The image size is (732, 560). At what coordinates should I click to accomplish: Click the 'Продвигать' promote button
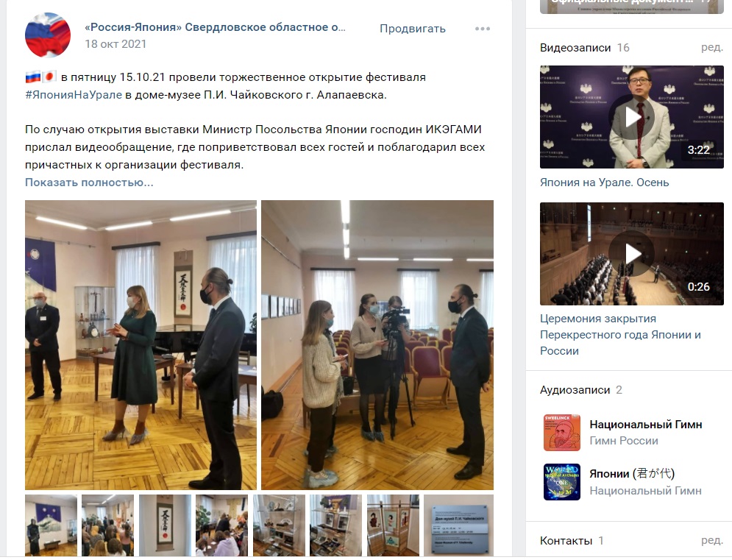point(412,29)
